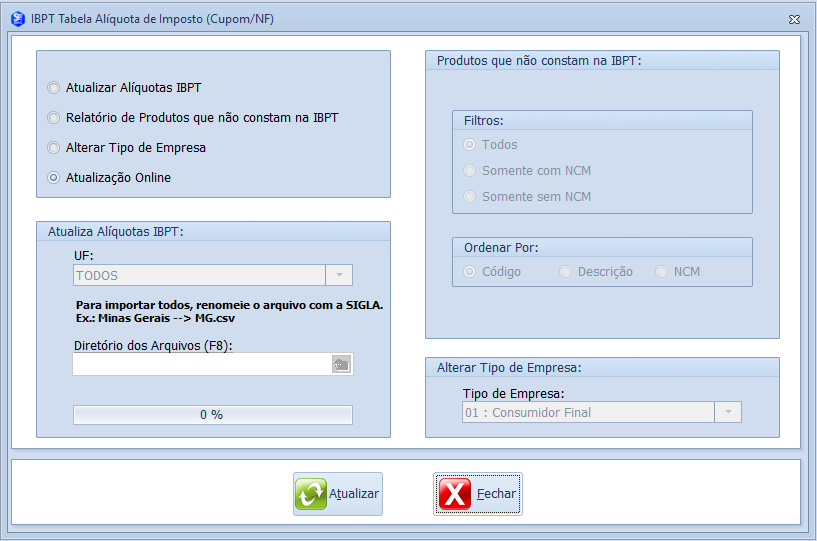Open the UF dropdown showing TODOS
Viewport: 817px width, 541px height.
point(339,276)
